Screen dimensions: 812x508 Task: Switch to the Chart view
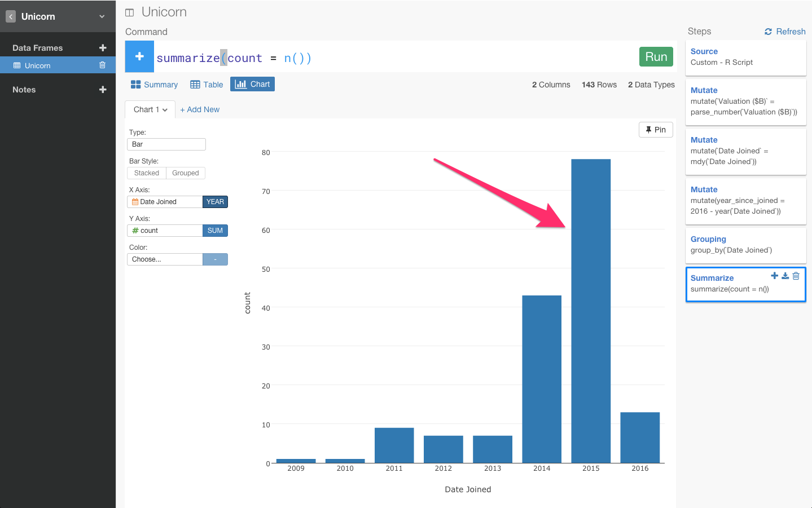point(252,84)
